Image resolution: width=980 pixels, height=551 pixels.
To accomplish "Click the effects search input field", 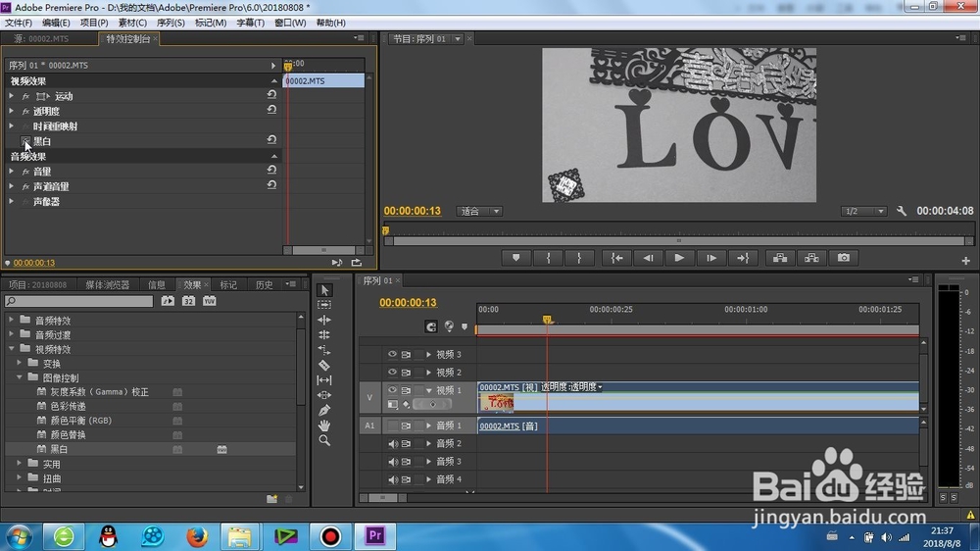I will (x=79, y=301).
